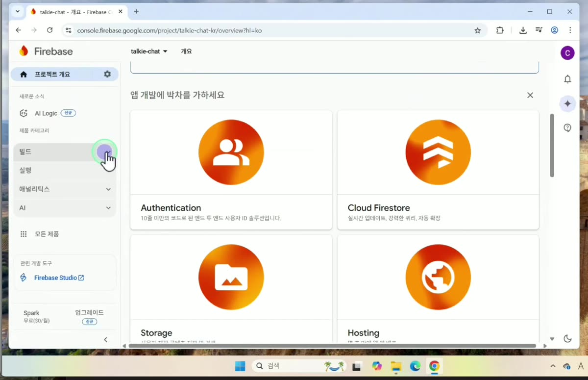Open the talkie-chat project dropdown
The height and width of the screenshot is (380, 588).
point(149,51)
